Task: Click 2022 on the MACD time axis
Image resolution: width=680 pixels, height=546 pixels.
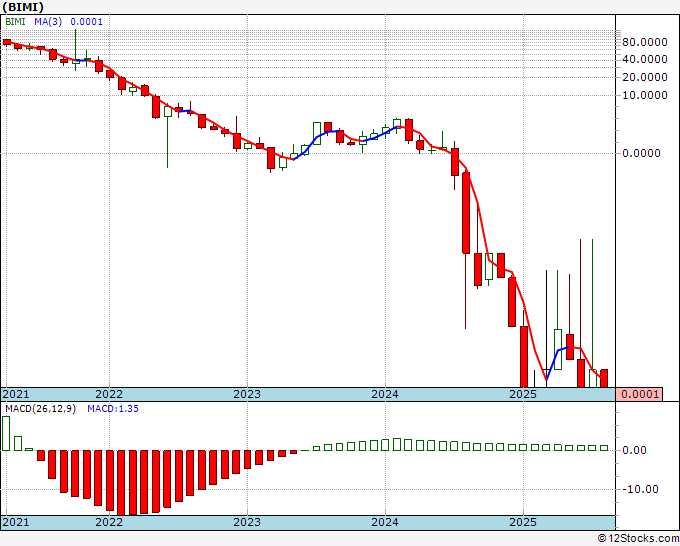Action: pyautogui.click(x=109, y=522)
